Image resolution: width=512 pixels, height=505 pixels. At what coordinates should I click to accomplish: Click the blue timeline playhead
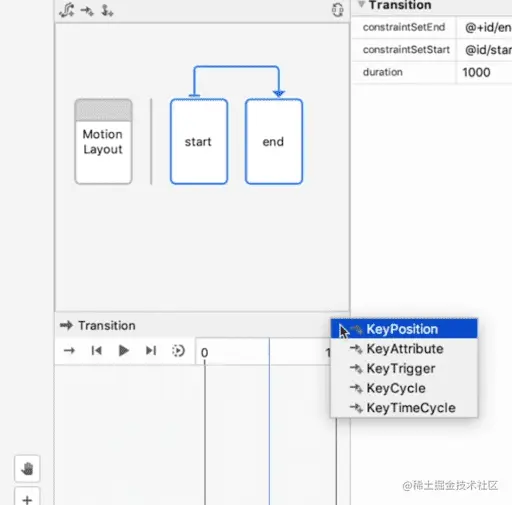click(x=269, y=421)
